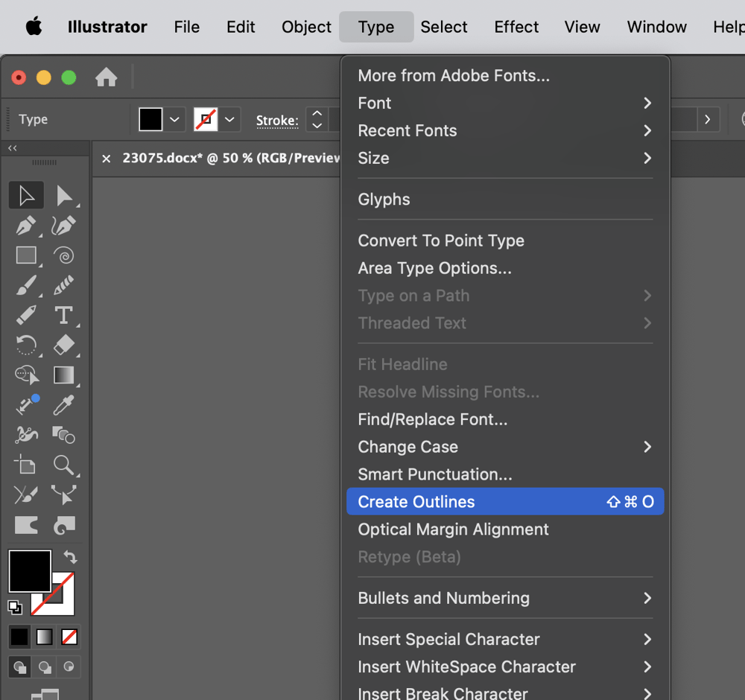Select the Pen tool

(x=26, y=226)
